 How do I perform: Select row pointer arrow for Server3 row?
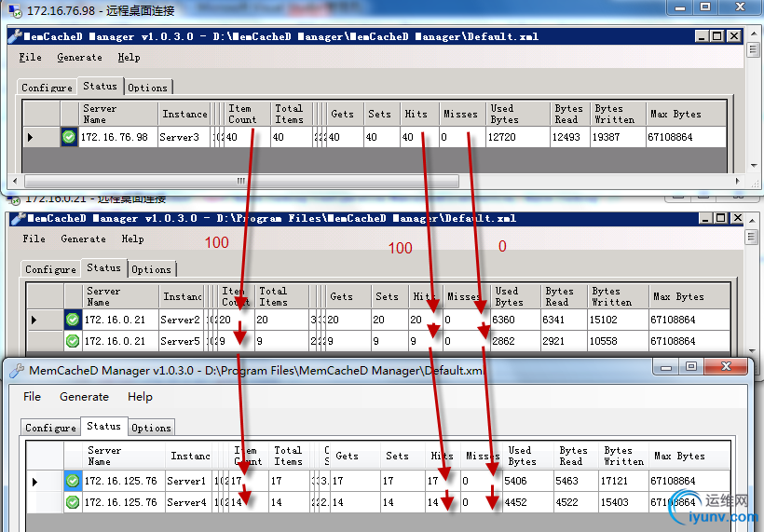tap(30, 137)
